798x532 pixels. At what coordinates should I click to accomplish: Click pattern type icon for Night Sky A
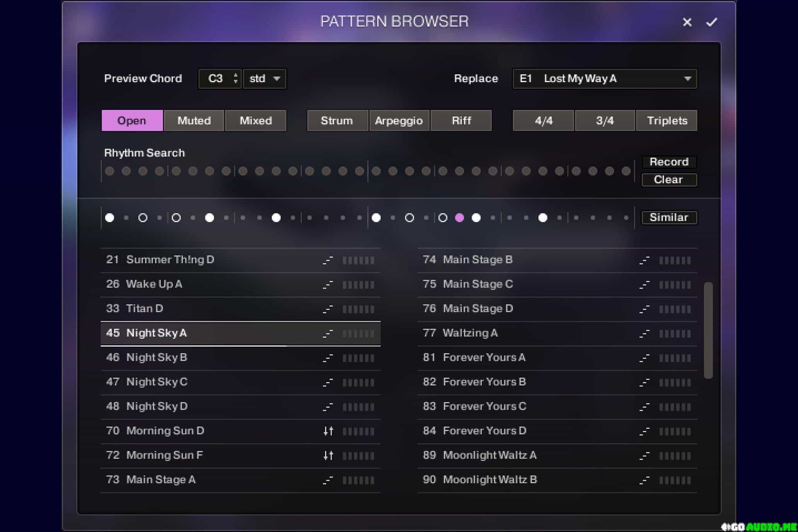click(x=328, y=333)
